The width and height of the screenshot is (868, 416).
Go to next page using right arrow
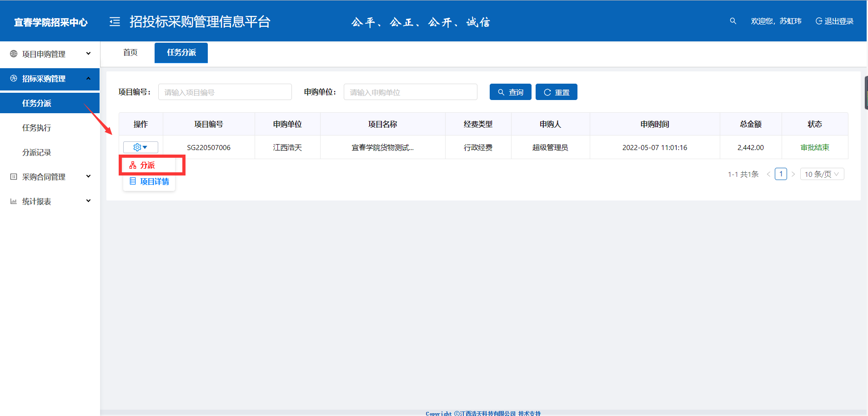tap(793, 174)
